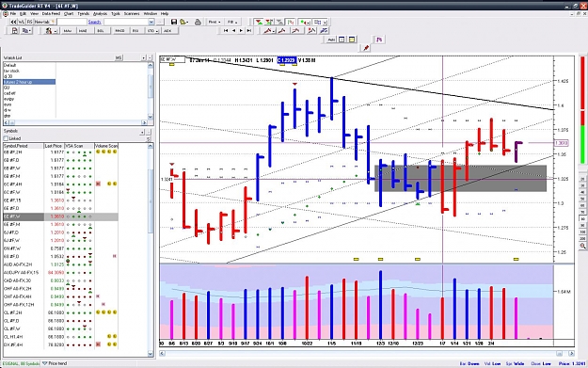Open the STO indicator dropdown
The height and width of the screenshot is (368, 588).
152,31
